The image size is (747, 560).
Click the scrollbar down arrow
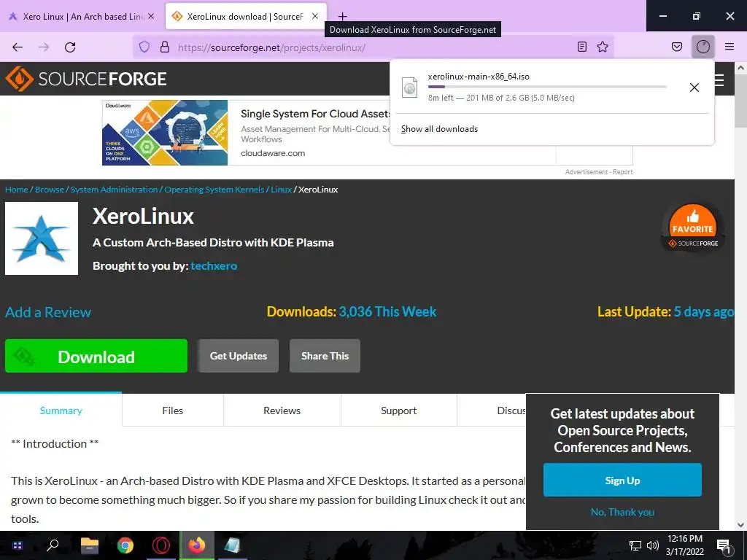[741, 525]
